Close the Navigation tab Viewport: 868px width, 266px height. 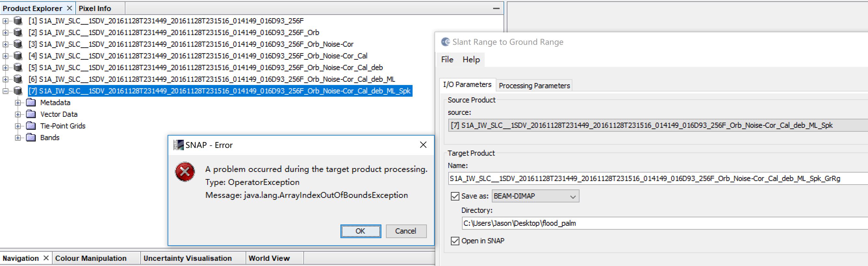coord(46,258)
